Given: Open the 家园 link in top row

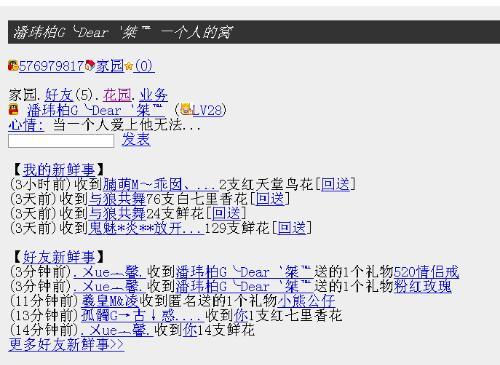Looking at the screenshot, I should [110, 66].
